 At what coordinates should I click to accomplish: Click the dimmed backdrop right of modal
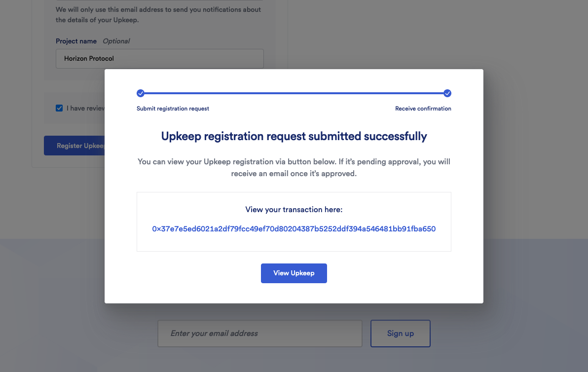tap(535, 148)
